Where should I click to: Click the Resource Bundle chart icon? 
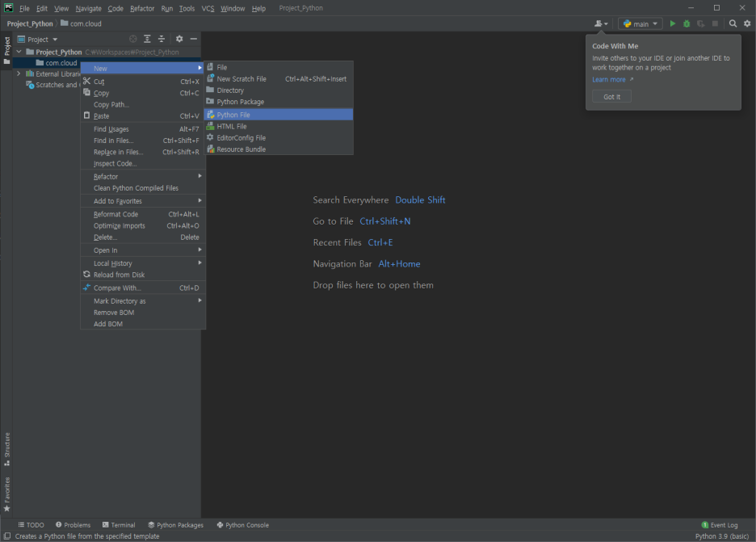point(210,149)
